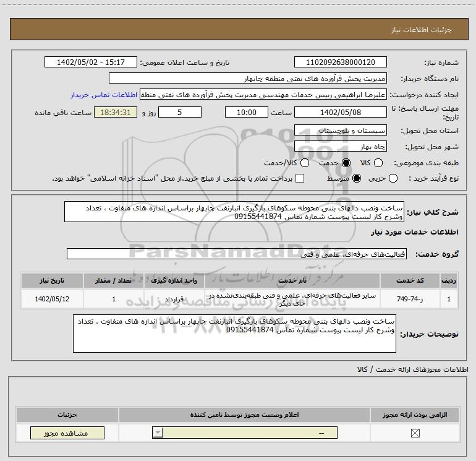Click service code ز-74-749 cell
476x461 pixels.
410,299
